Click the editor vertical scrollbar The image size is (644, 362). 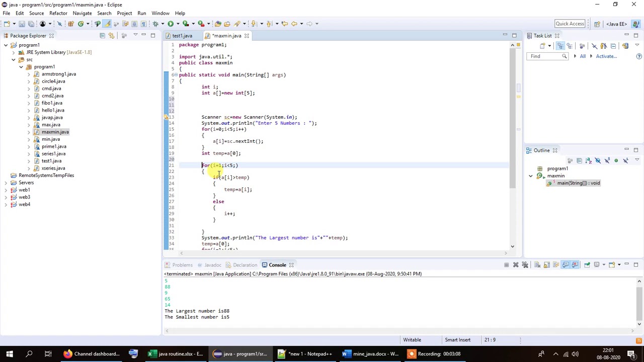click(x=512, y=146)
